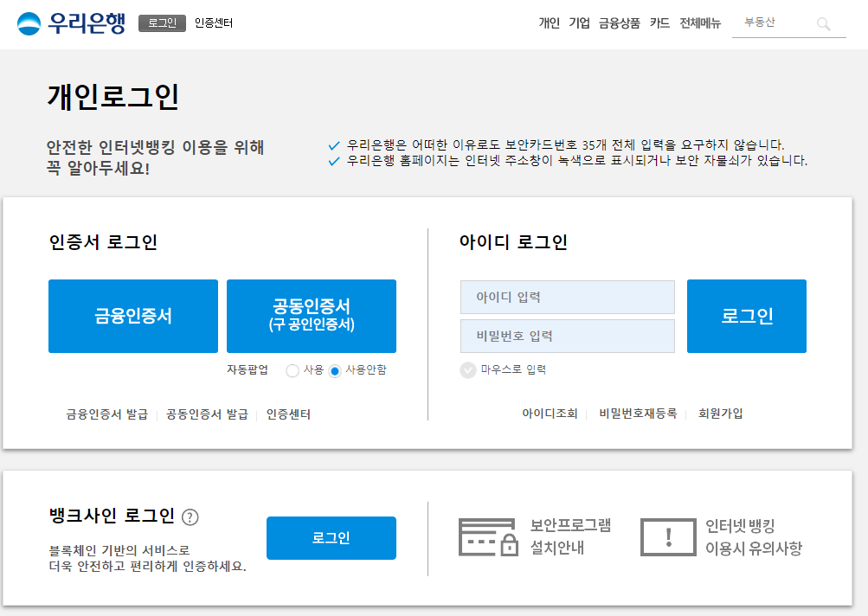Focus the 비밀번호 입력 field
Screen dimensions: 868x616
point(568,336)
